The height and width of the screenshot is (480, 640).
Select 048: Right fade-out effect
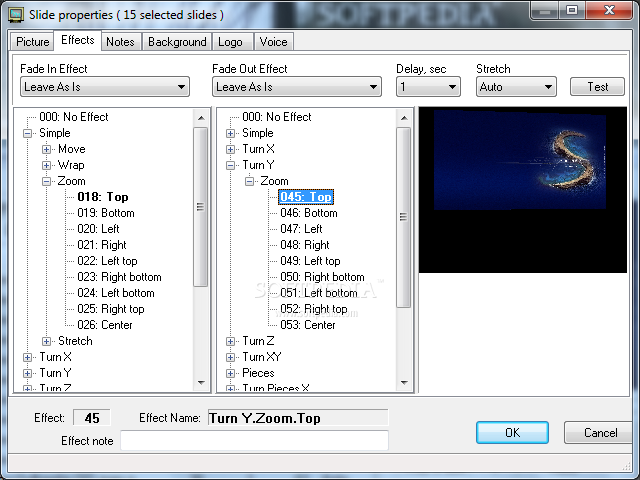click(x=305, y=245)
